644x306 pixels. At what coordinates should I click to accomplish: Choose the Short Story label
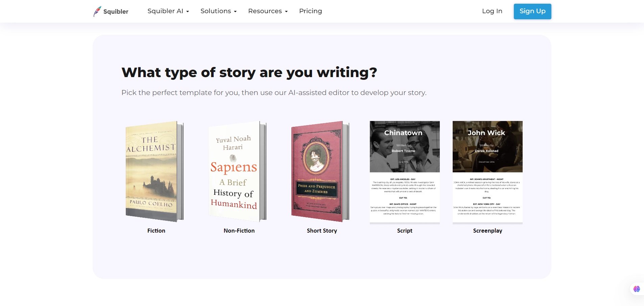[x=322, y=231]
